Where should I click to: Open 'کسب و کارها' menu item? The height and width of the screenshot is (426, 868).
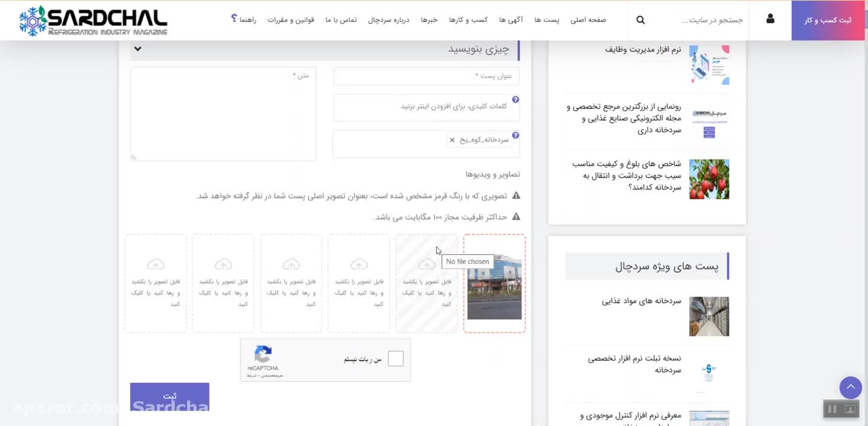[468, 20]
